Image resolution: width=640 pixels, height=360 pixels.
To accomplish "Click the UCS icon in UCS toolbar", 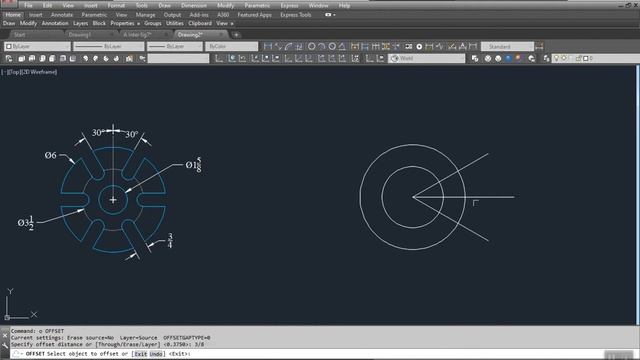I will pos(219,58).
